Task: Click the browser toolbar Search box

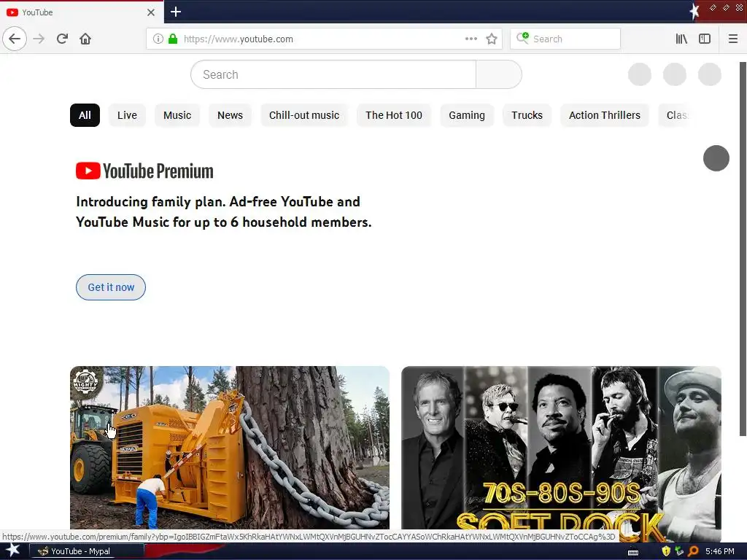Action: pyautogui.click(x=565, y=39)
